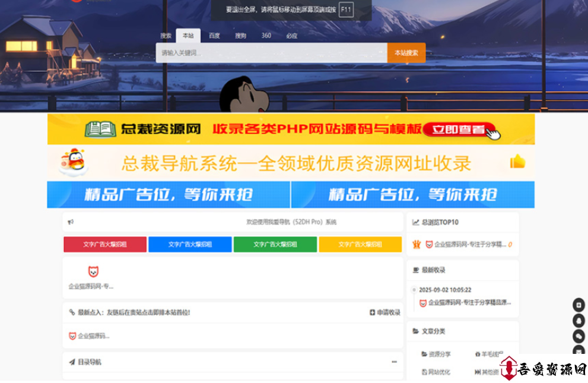
Task: Click the paper plane icon beside 目录导航
Action: click(x=72, y=362)
